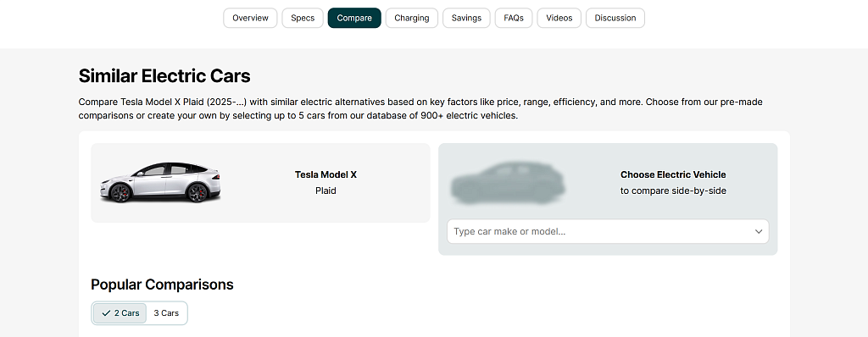The image size is (868, 337).
Task: Click the Tesla Model X car image
Action: (160, 183)
